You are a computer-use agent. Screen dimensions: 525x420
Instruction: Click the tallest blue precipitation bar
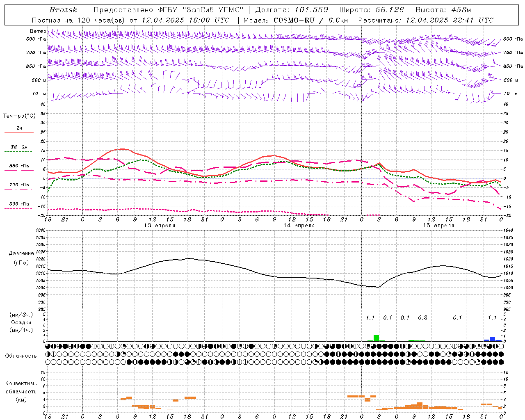[492, 339]
